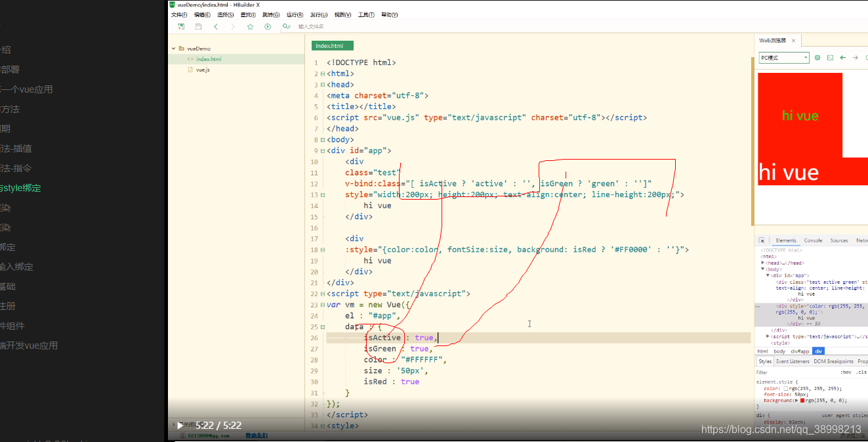Select 开发vue应用 in the left course list

[30, 345]
